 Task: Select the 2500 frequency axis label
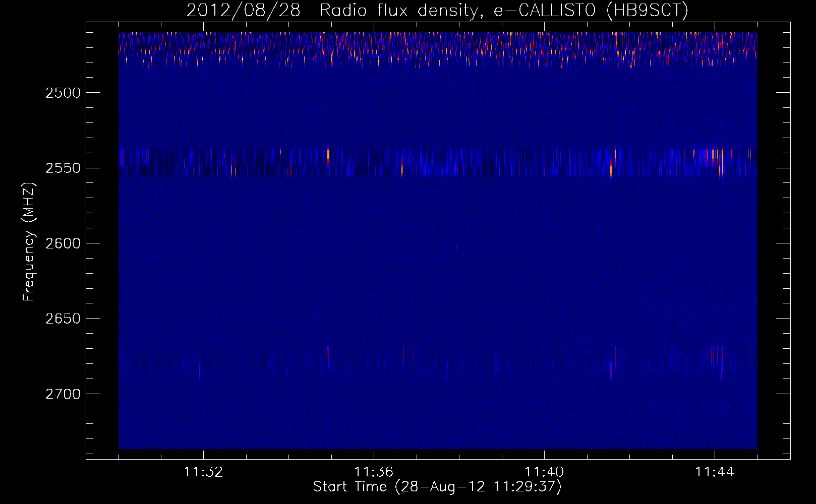63,93
